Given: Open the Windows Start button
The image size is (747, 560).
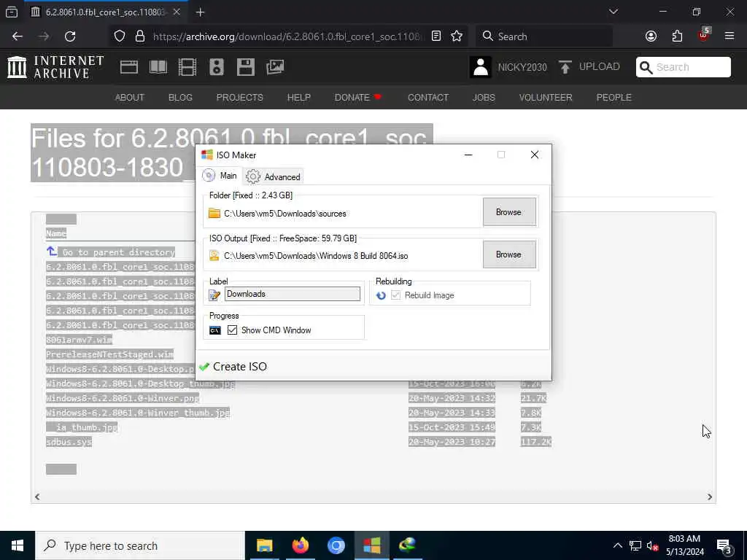Looking at the screenshot, I should click(x=18, y=545).
